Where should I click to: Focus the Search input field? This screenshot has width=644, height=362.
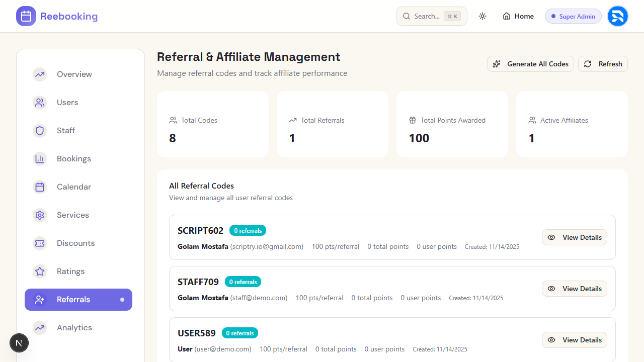coord(427,16)
